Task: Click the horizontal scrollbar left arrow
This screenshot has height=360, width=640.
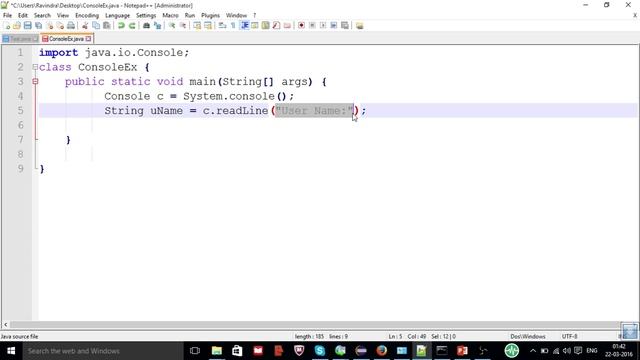Action: click(x=5, y=325)
